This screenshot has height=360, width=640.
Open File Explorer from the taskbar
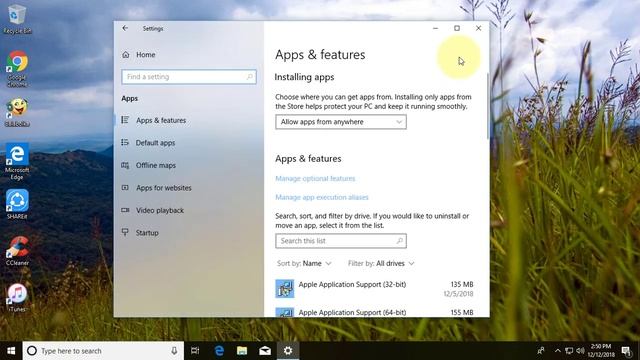pyautogui.click(x=242, y=351)
